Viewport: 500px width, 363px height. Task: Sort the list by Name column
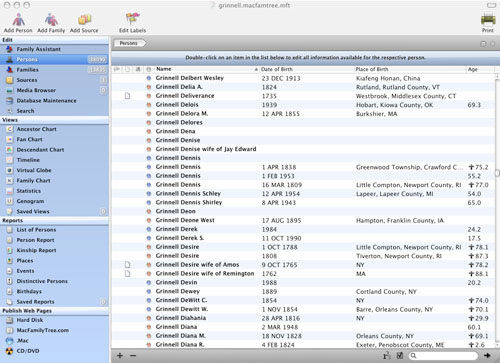pyautogui.click(x=207, y=69)
